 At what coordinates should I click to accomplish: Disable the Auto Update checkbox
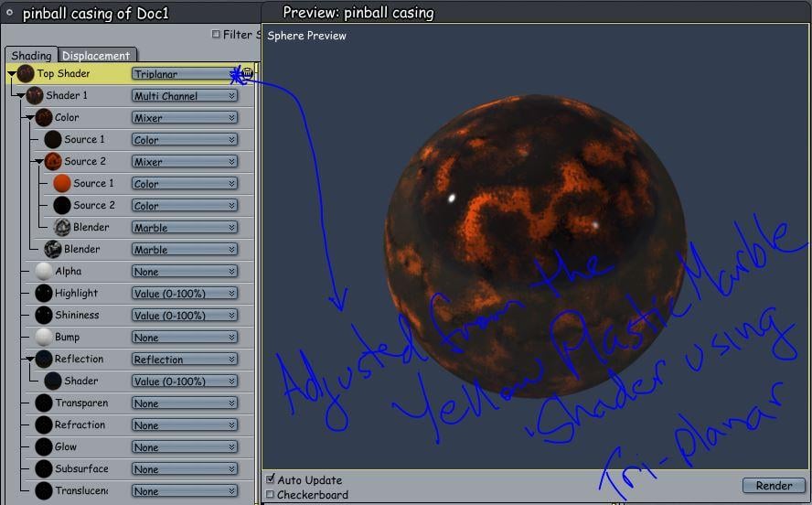(x=270, y=478)
